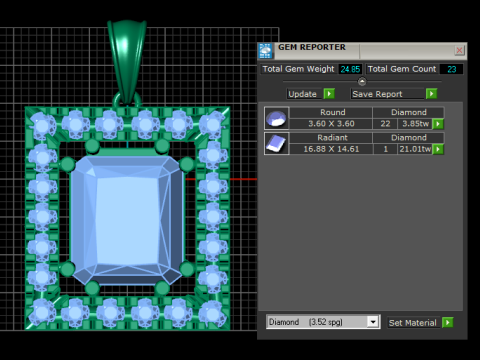Click the Diamond material cell in Radiant row
This screenshot has width=480, height=360.
point(408,138)
